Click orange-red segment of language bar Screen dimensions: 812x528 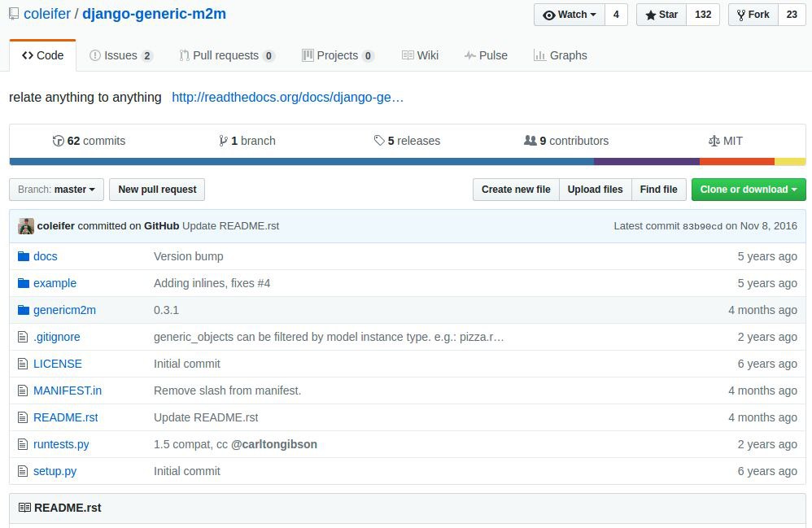(x=737, y=162)
